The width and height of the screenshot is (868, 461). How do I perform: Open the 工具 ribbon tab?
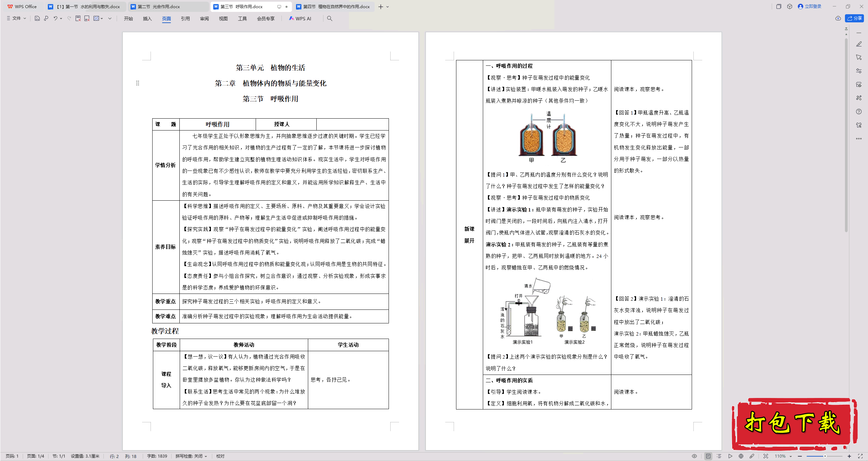pos(242,19)
